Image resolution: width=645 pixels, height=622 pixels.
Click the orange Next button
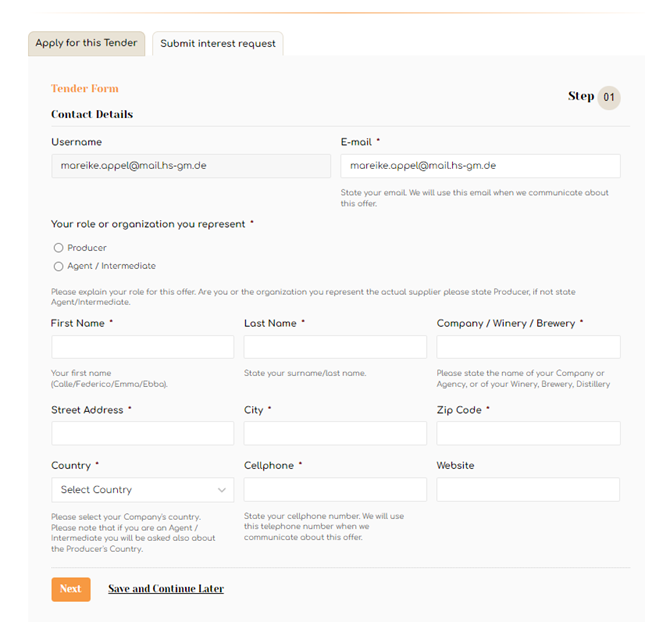pos(71,589)
